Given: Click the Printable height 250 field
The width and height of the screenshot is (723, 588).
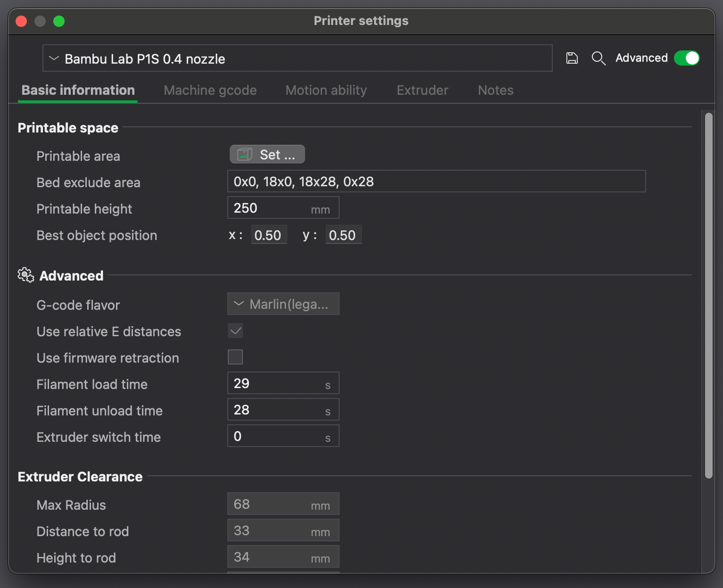Looking at the screenshot, I should [x=283, y=207].
